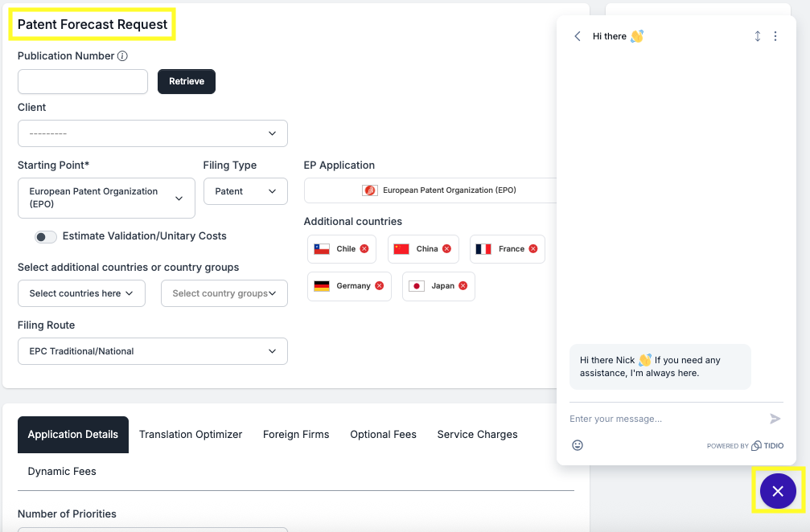
Task: Click the Publication Number input field
Action: click(83, 81)
